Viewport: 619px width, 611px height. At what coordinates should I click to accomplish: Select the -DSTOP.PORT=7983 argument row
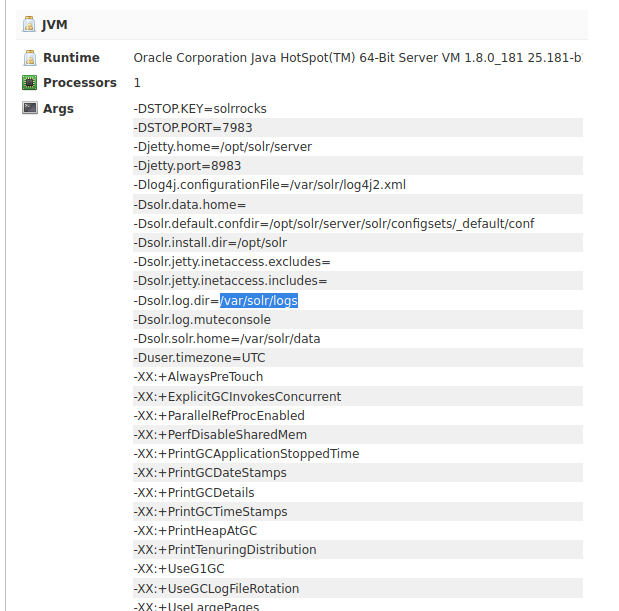click(192, 127)
